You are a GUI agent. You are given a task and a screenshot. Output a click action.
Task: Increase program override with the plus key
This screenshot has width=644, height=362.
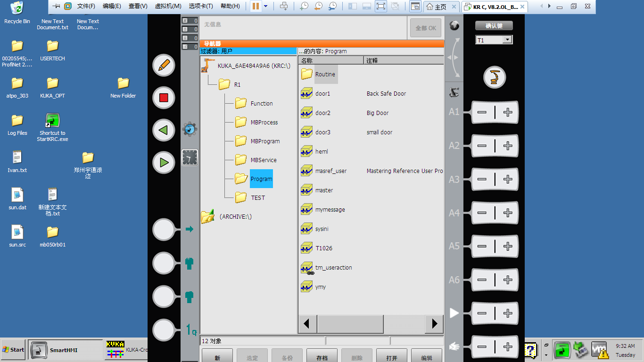pyautogui.click(x=508, y=313)
